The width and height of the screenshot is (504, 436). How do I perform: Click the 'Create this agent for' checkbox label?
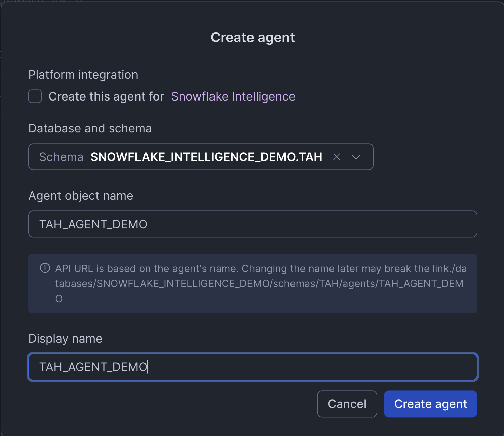[106, 96]
